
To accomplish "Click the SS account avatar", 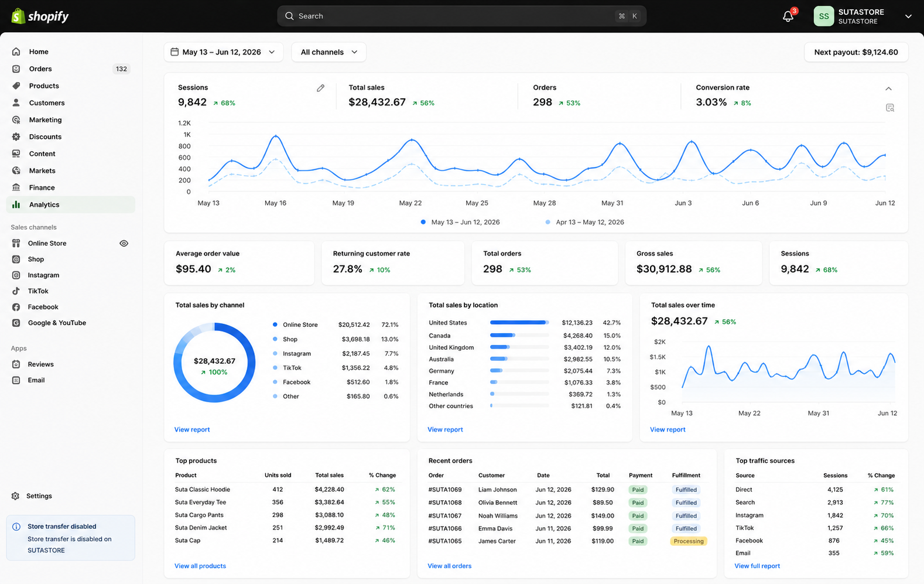I will (x=823, y=16).
